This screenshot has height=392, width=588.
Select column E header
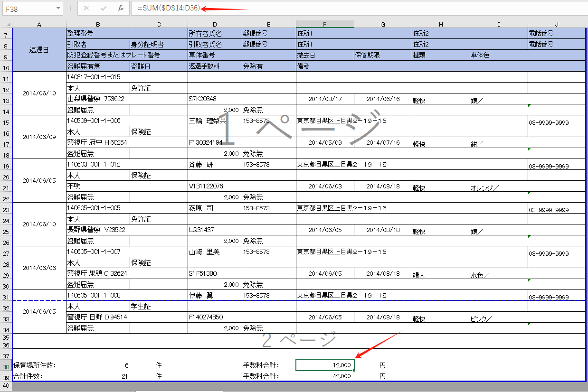point(269,24)
